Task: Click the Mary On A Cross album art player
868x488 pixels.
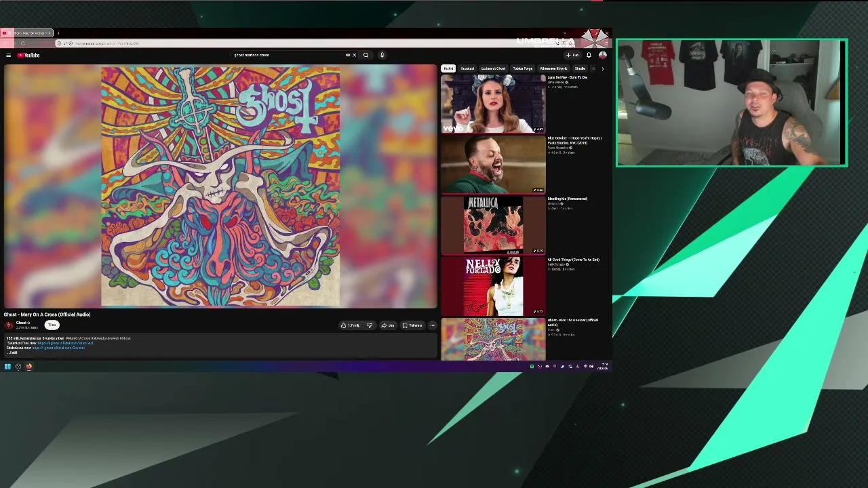Action: pyautogui.click(x=220, y=187)
